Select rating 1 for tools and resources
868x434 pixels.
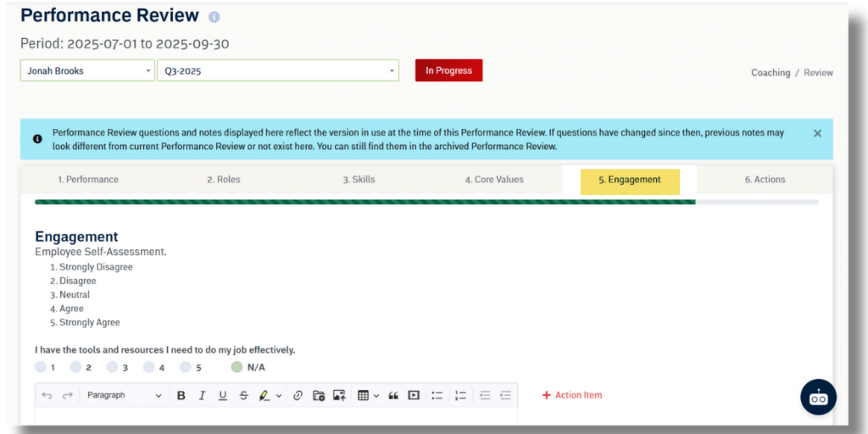point(41,367)
